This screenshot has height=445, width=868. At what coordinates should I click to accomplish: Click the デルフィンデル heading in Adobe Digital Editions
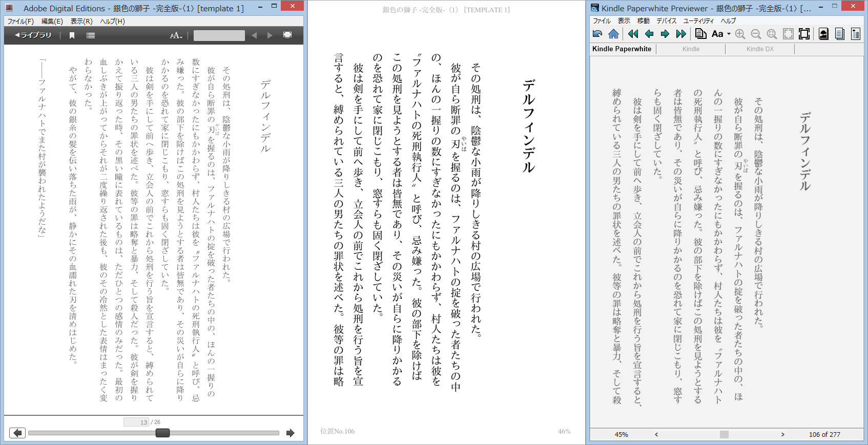pos(265,116)
